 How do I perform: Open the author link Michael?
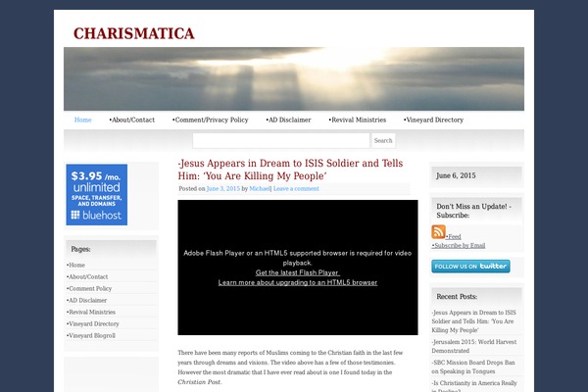point(260,189)
